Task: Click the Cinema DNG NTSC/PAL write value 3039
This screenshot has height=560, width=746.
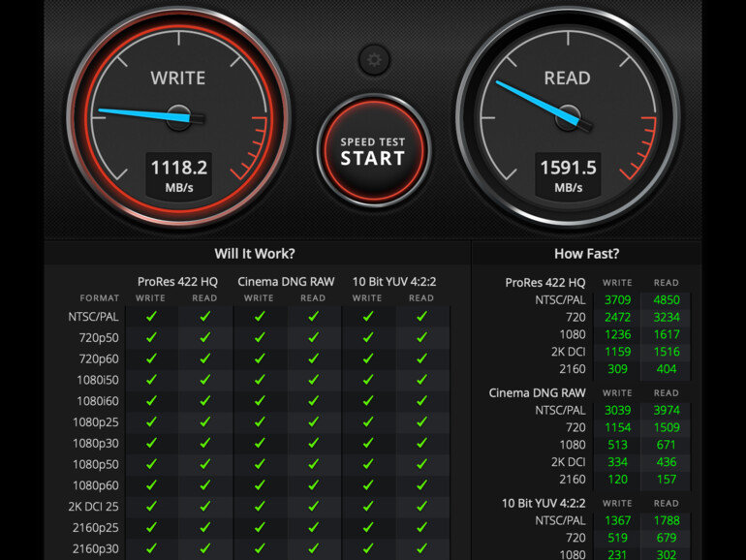Action: (x=617, y=410)
